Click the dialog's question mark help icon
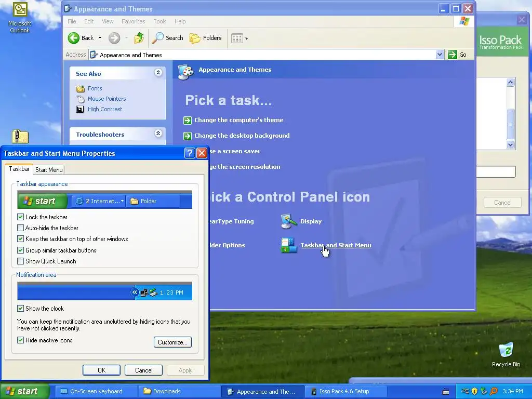This screenshot has height=399, width=532. click(x=189, y=153)
